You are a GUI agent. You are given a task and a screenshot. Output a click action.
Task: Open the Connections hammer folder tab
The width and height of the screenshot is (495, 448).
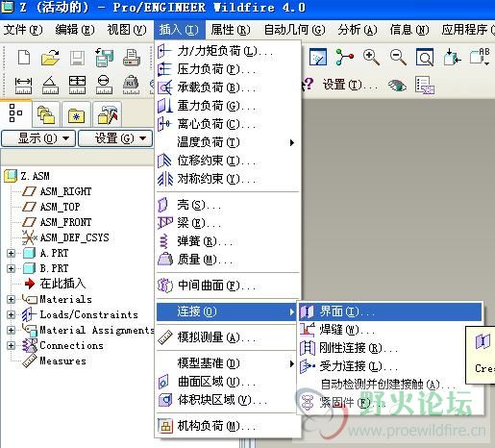107,115
